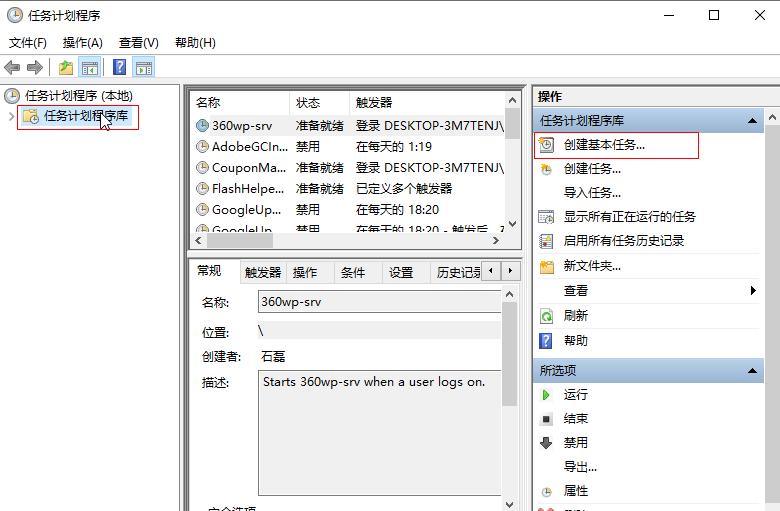Image resolution: width=780 pixels, height=511 pixels.
Task: Sort by the 状态 column header
Action: (x=319, y=103)
